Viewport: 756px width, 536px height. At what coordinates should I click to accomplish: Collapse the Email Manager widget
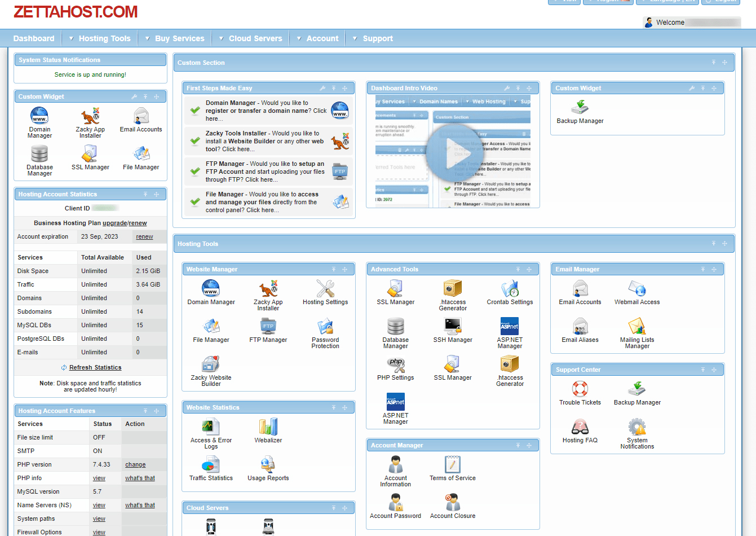(703, 270)
